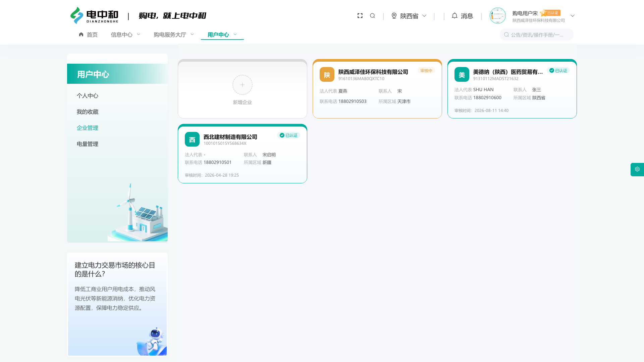The image size is (644, 362).
Task: Click the 审核中 status tag
Action: [x=426, y=70]
